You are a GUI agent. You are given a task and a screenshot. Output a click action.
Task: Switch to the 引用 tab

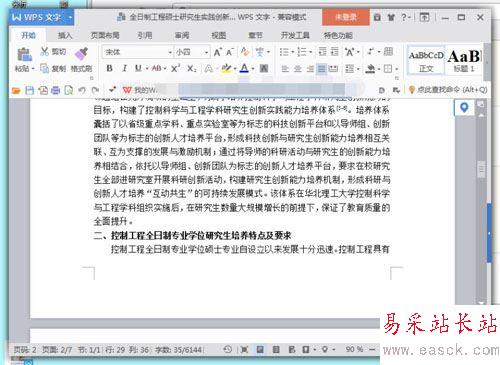pyautogui.click(x=145, y=35)
